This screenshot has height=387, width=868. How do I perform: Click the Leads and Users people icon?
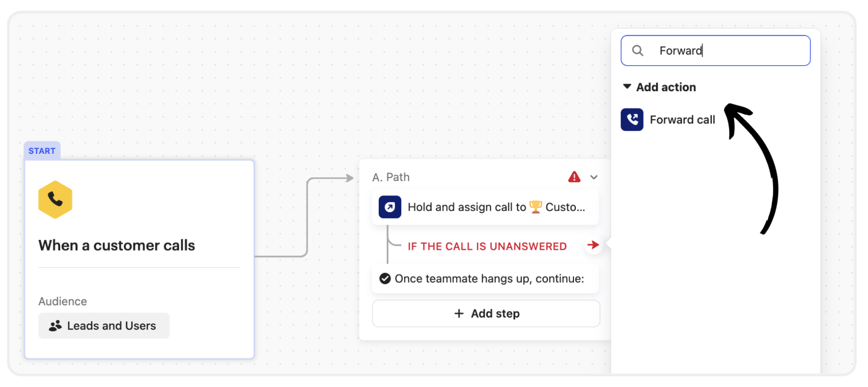coord(55,326)
